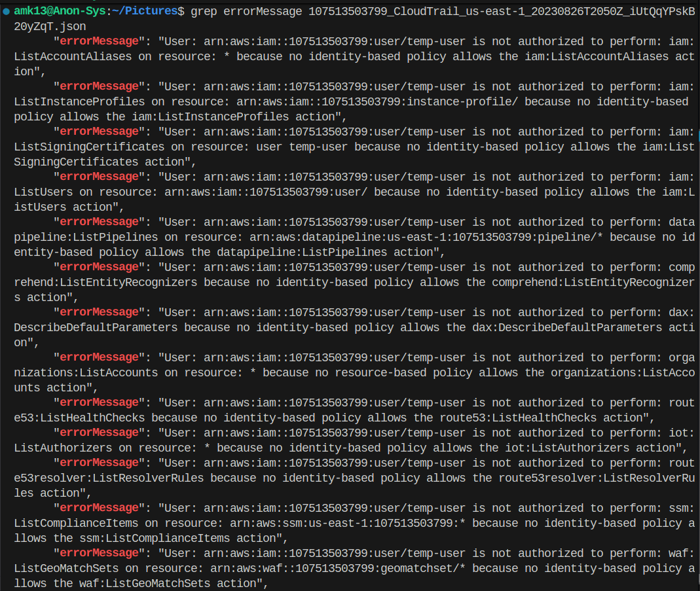Click the ARN ending "instance-profile/"
This screenshot has height=591, width=700.
click(377, 101)
